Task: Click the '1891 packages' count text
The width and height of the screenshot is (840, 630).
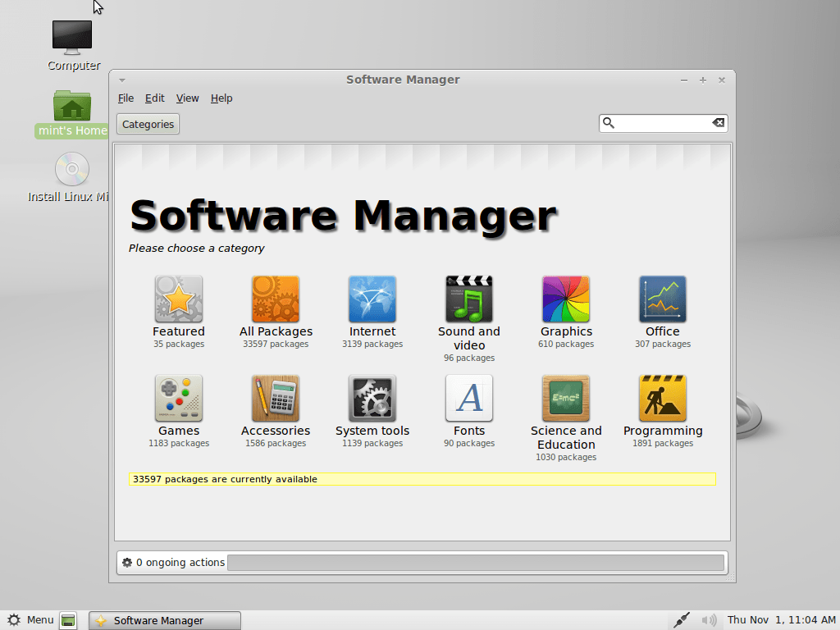Action: tap(663, 443)
